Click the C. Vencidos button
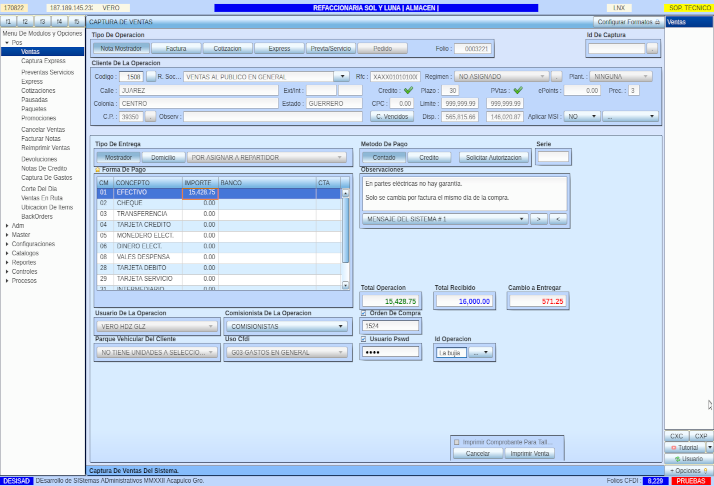 coord(392,117)
